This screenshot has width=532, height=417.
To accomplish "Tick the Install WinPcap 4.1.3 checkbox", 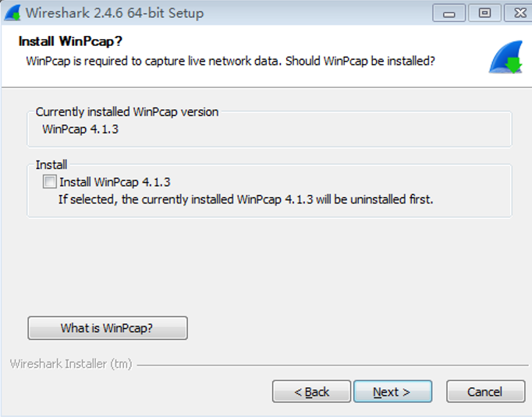I will [50, 182].
